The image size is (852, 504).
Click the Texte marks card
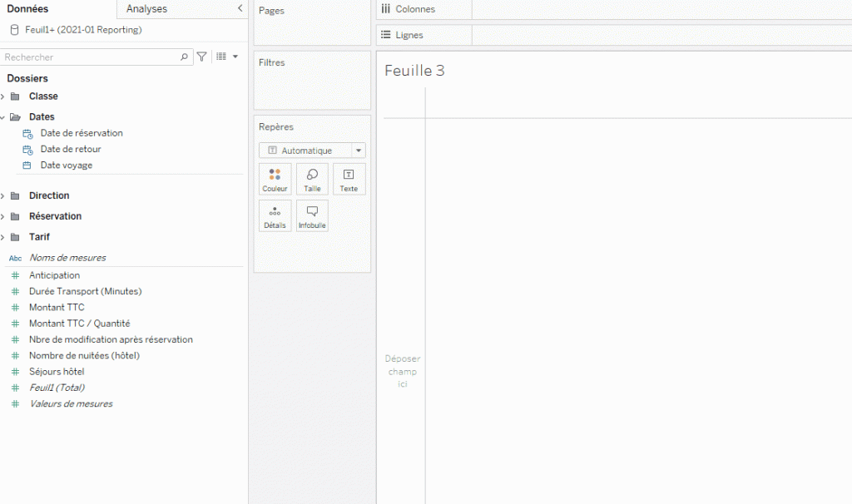click(349, 179)
